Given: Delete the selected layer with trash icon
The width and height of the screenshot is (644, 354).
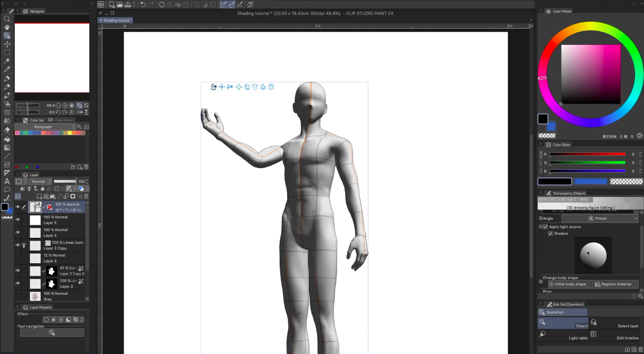Looking at the screenshot, I should 86,196.
